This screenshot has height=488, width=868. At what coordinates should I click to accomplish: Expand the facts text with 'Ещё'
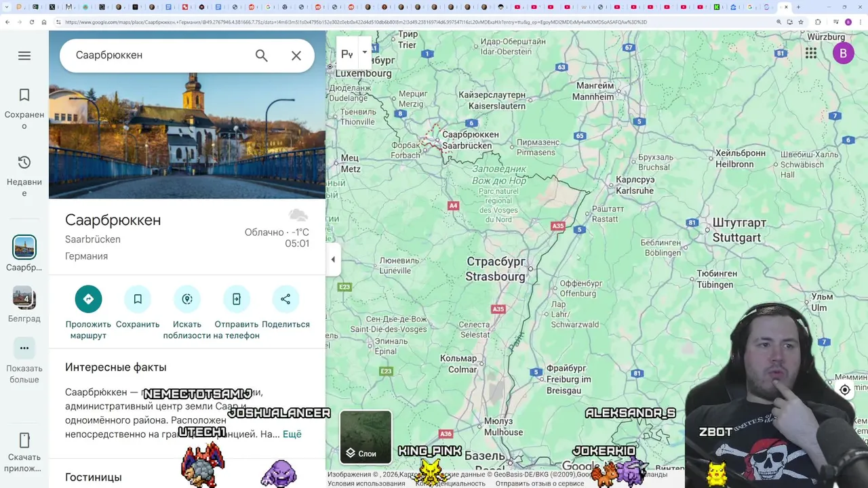[x=292, y=434]
